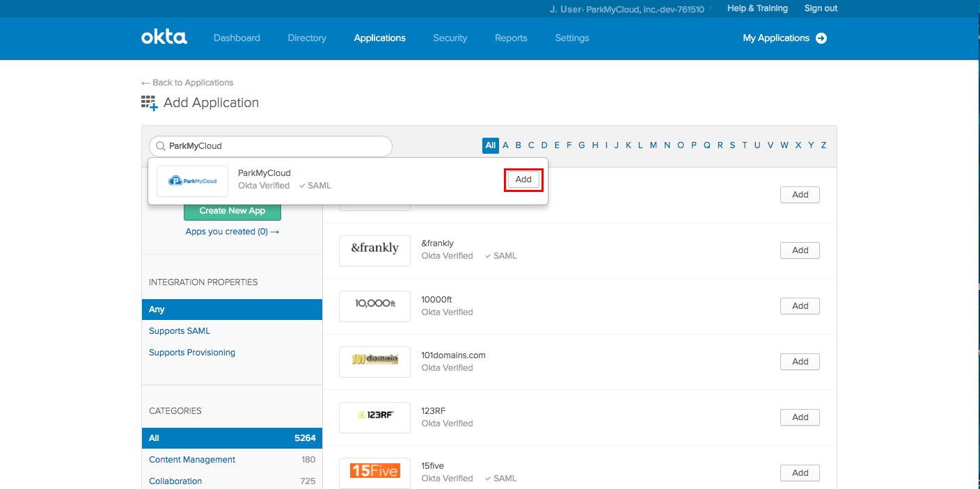Filter apps by letter S
Image resolution: width=980 pixels, height=489 pixels.
click(x=732, y=145)
